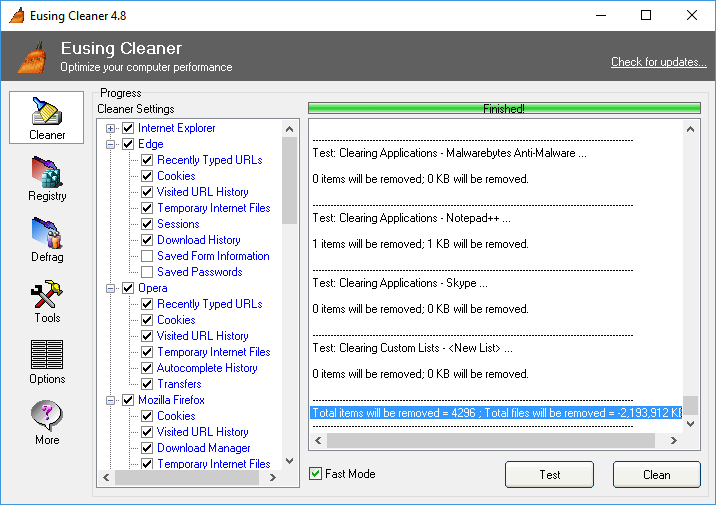Uncheck Edge Download History checkbox
Screen dimensions: 716x505
[147, 240]
